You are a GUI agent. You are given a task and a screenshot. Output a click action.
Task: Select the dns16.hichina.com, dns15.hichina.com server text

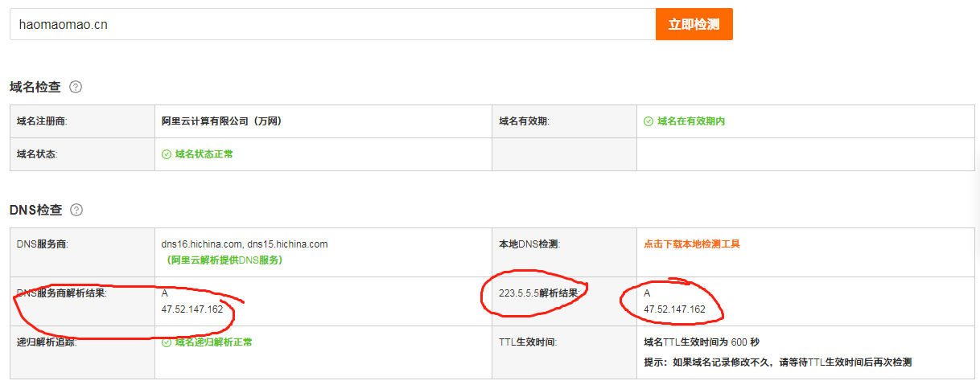[245, 244]
